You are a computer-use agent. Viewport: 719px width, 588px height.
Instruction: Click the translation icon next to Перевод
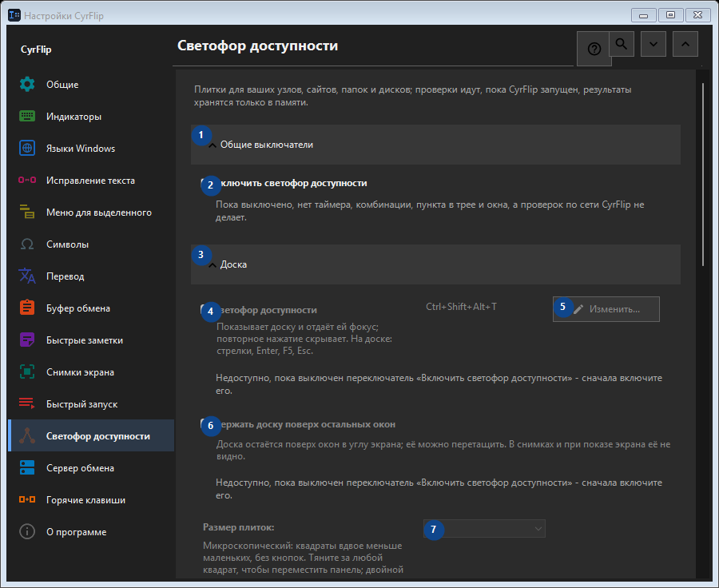pyautogui.click(x=27, y=276)
